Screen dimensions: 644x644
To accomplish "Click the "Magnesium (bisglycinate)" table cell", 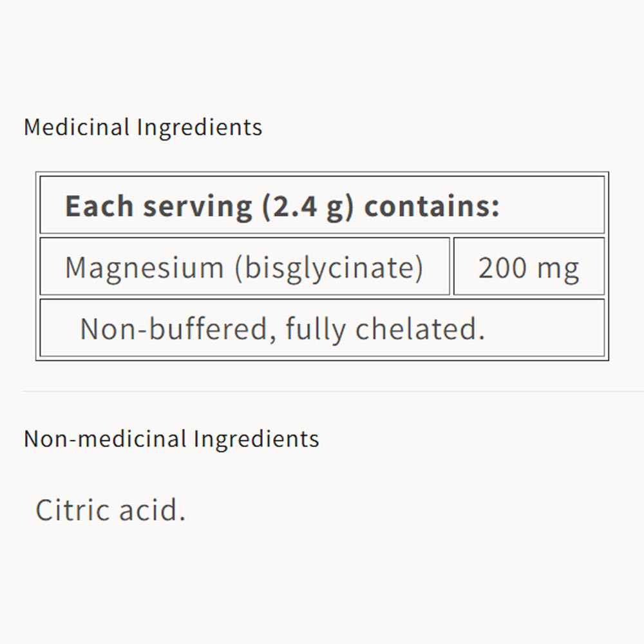I will 244,267.
